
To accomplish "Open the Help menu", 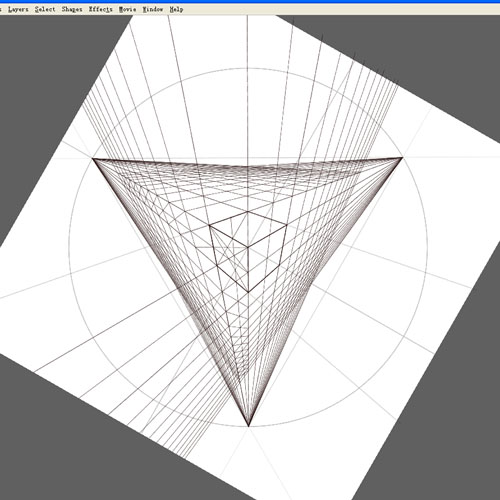I will click(176, 9).
